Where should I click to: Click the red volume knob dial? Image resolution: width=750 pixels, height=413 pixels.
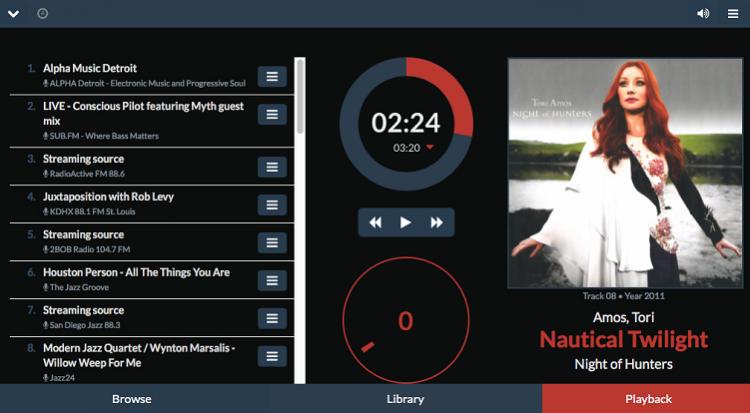[406, 321]
